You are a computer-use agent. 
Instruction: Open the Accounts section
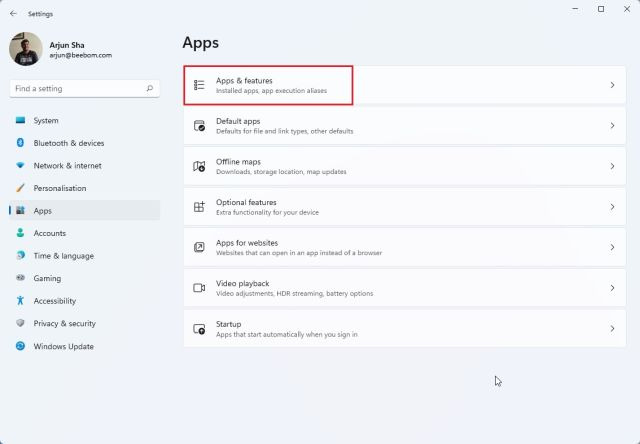coord(84,233)
